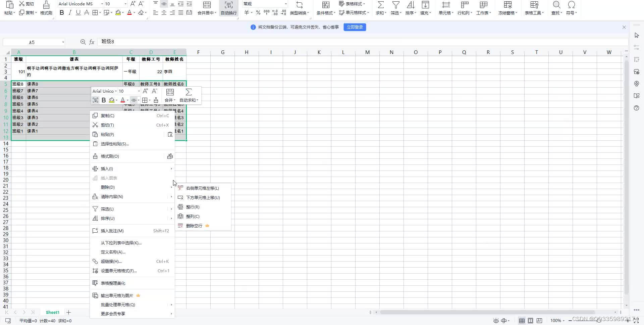
Task: Open the number format dropdown showing 常规
Action: 285,4
